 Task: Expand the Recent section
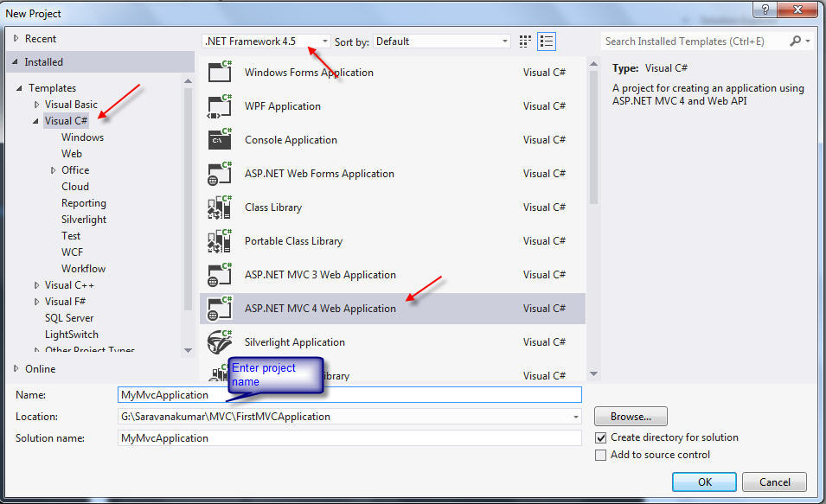(16, 38)
